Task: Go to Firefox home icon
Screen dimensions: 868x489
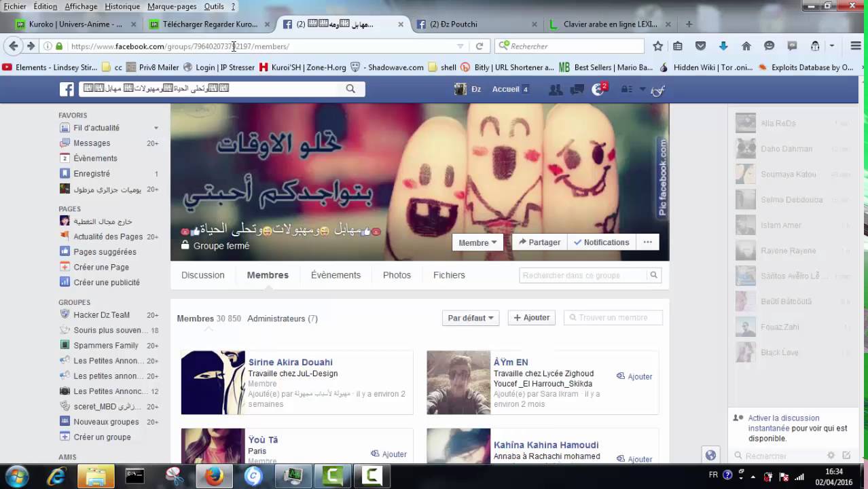Action: (746, 46)
